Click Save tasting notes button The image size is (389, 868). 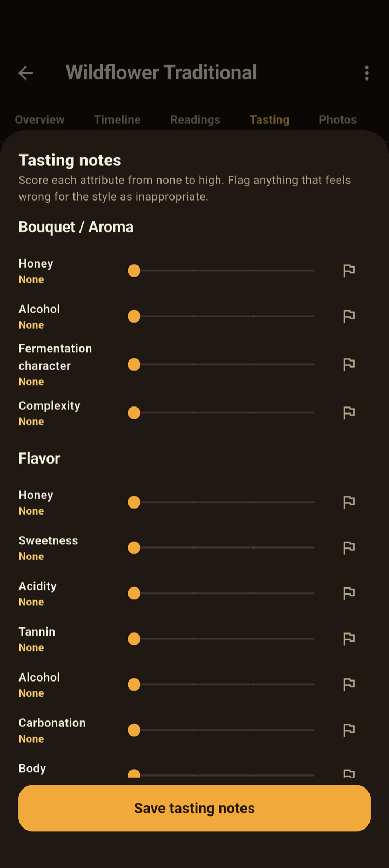point(194,808)
